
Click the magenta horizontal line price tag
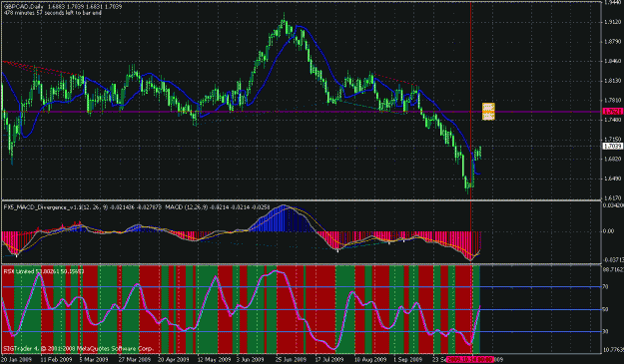click(612, 112)
